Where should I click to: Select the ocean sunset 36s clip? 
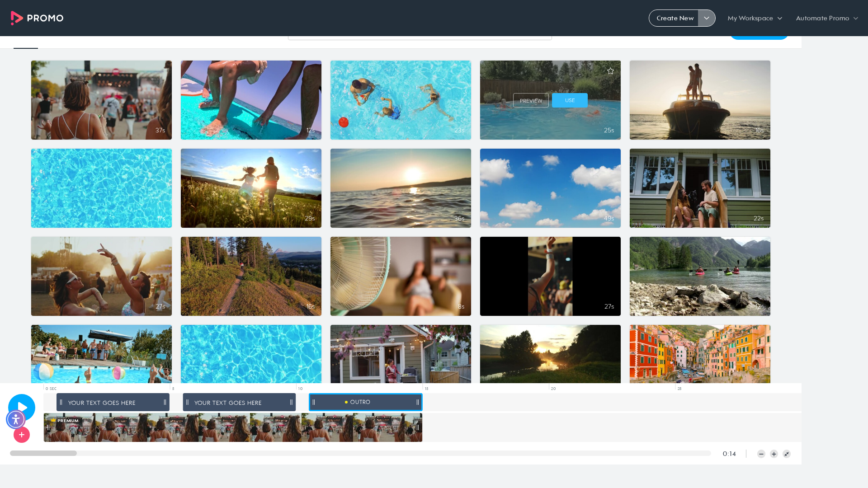[x=401, y=188]
